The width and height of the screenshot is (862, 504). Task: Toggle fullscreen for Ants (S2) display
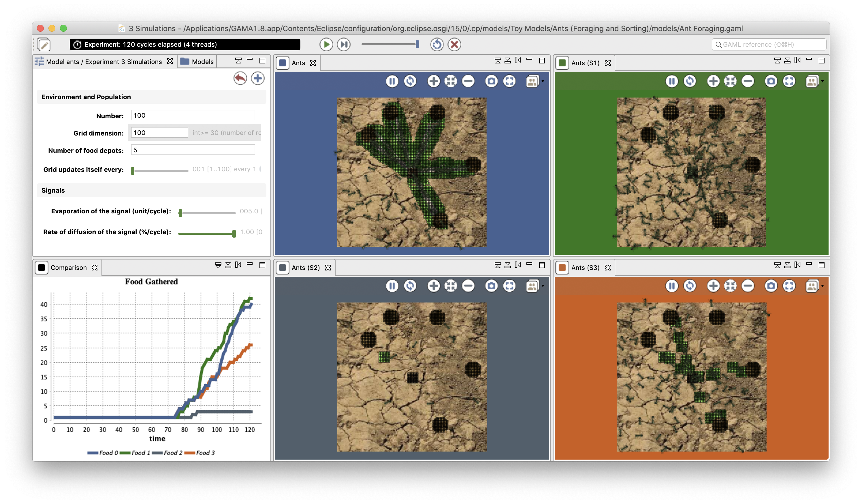[509, 286]
